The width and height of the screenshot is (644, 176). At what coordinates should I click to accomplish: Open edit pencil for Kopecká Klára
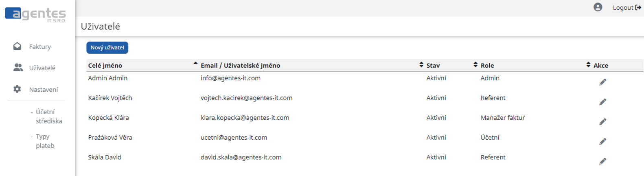[602, 122]
